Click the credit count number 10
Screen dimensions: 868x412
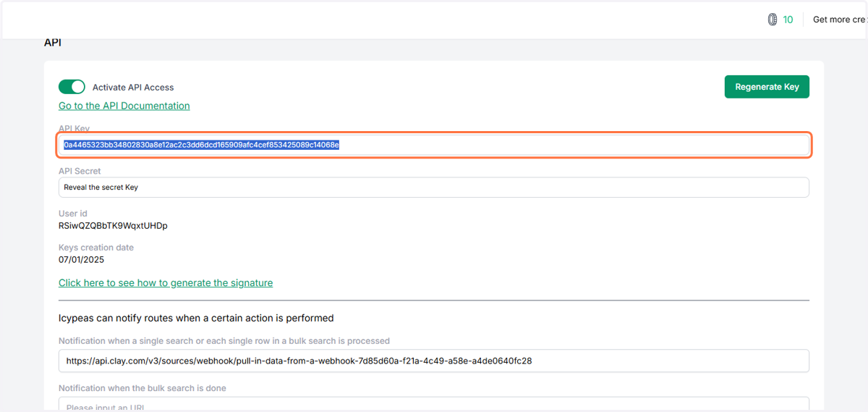[788, 20]
